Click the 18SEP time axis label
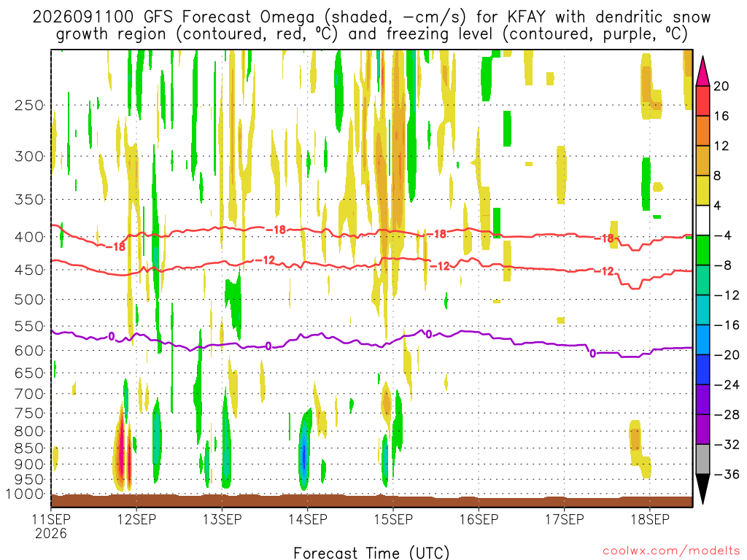 (x=650, y=519)
